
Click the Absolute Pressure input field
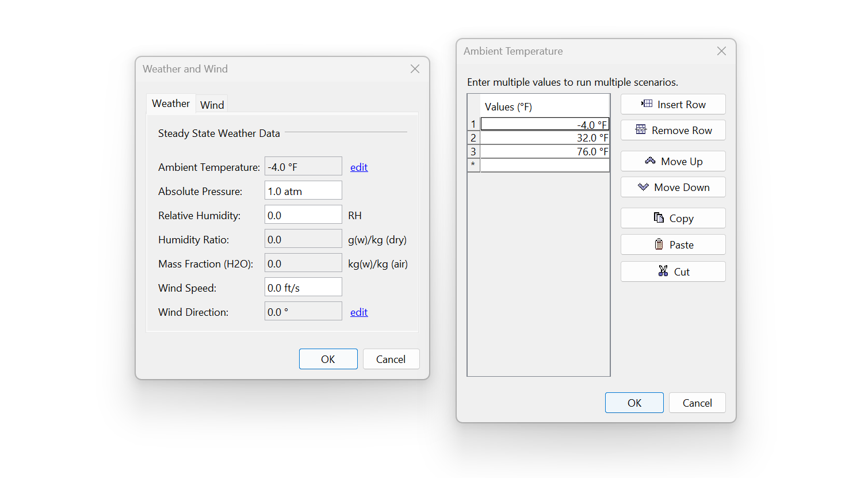point(303,191)
